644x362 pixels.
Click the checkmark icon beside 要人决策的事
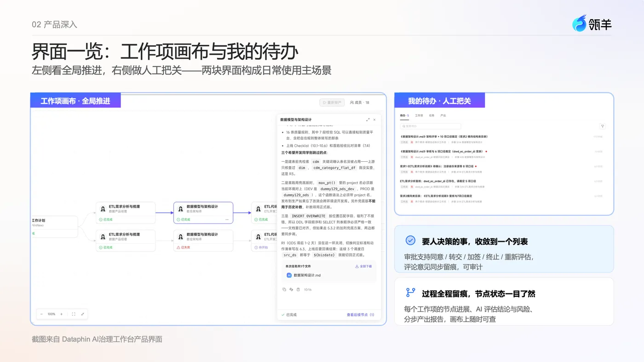pyautogui.click(x=410, y=240)
